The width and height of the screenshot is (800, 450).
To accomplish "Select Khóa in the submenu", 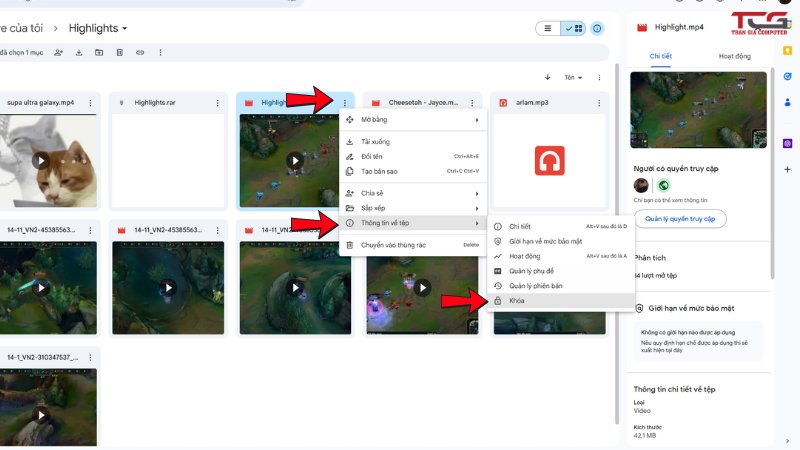I will pyautogui.click(x=561, y=301).
